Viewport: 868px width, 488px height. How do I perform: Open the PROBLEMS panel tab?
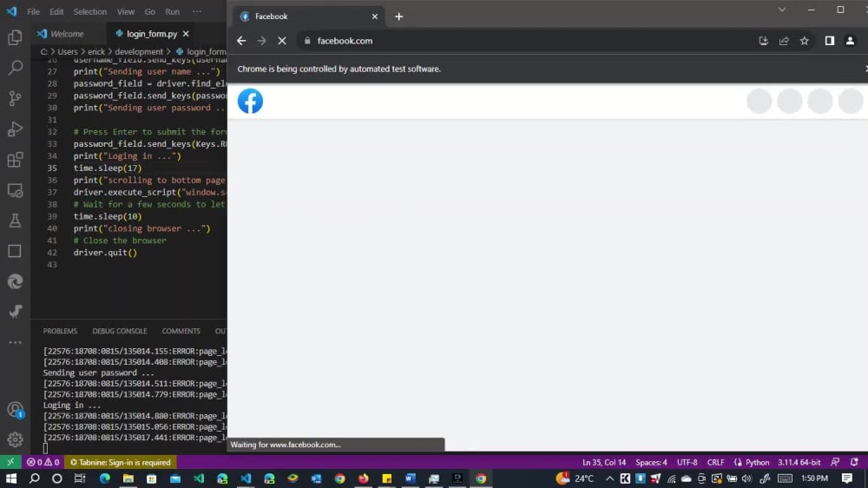[61, 331]
